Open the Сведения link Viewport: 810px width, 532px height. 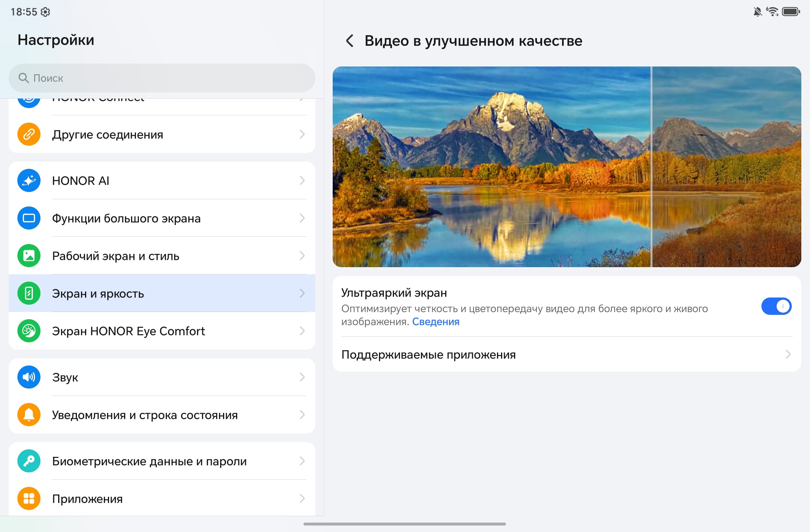pyautogui.click(x=436, y=322)
